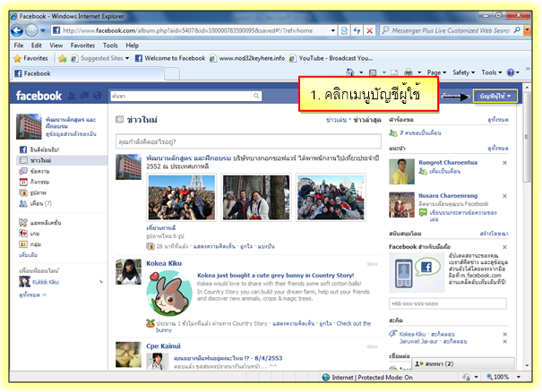Click the address bar URL field
Viewport: 542px width, 392px height.
(x=194, y=30)
